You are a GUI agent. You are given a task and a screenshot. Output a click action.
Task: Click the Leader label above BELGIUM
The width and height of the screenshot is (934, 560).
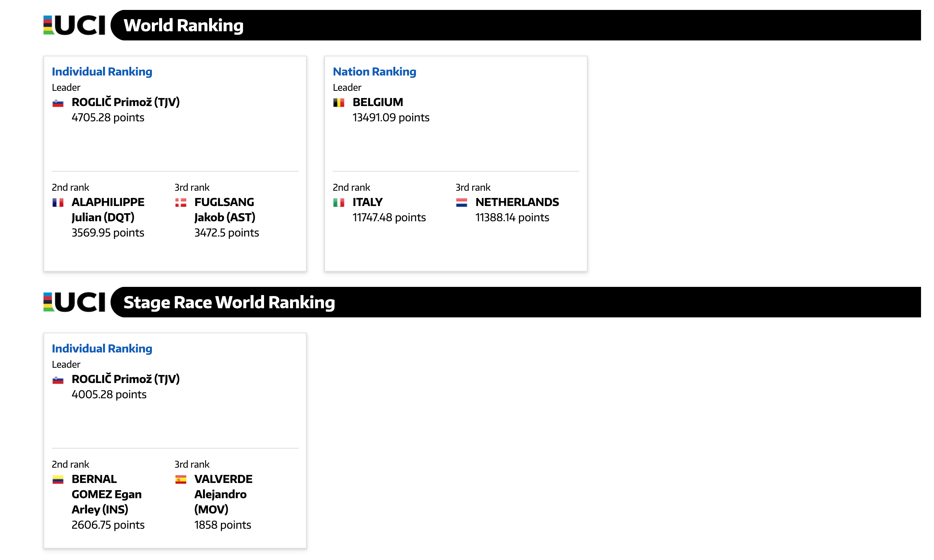coord(347,87)
